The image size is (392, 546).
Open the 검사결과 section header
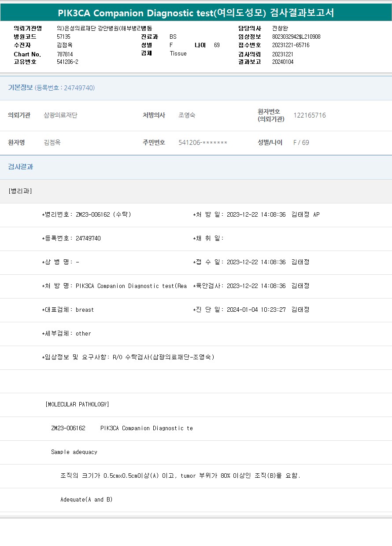click(20, 167)
